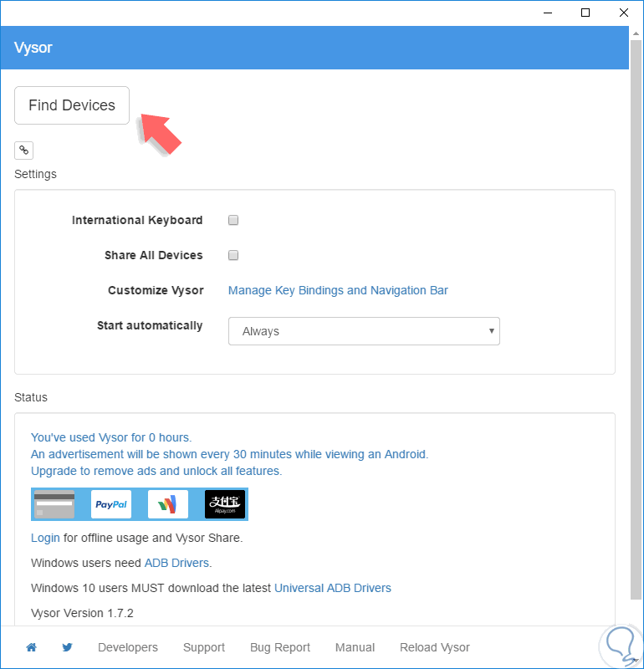Click the Status section label
Image resolution: width=644 pixels, height=669 pixels.
[x=31, y=397]
